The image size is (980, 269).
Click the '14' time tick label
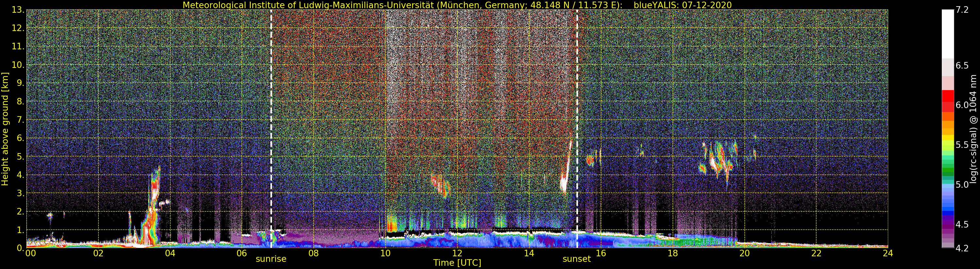(529, 253)
